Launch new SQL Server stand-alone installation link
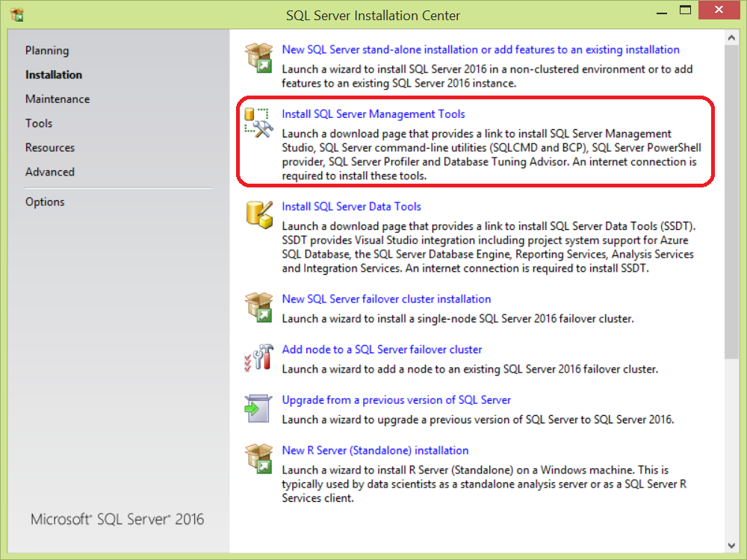The width and height of the screenshot is (747, 560). point(480,49)
